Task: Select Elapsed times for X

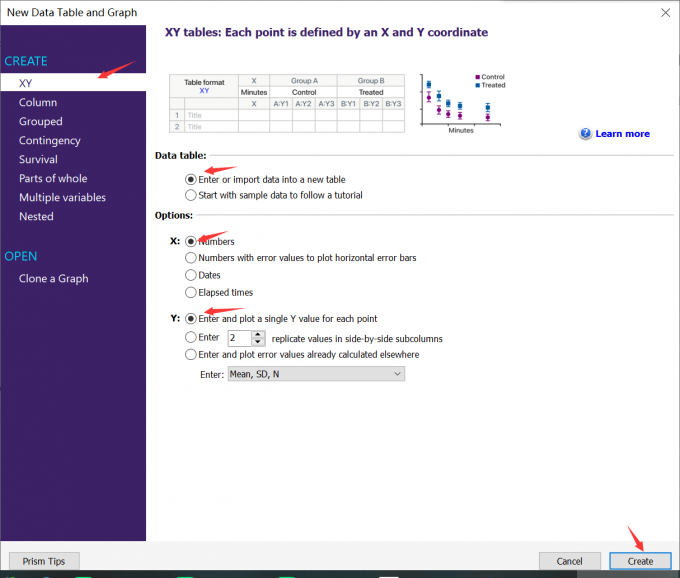Action: tap(191, 292)
